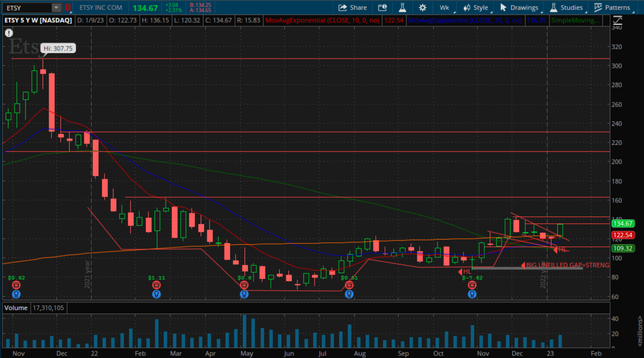Open the Wk timeframe dropdown
Viewport: 644px width, 358px height.
(x=445, y=8)
